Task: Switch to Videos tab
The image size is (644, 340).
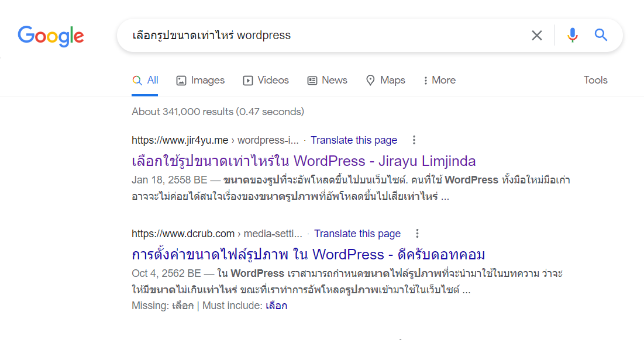Action: pyautogui.click(x=266, y=81)
